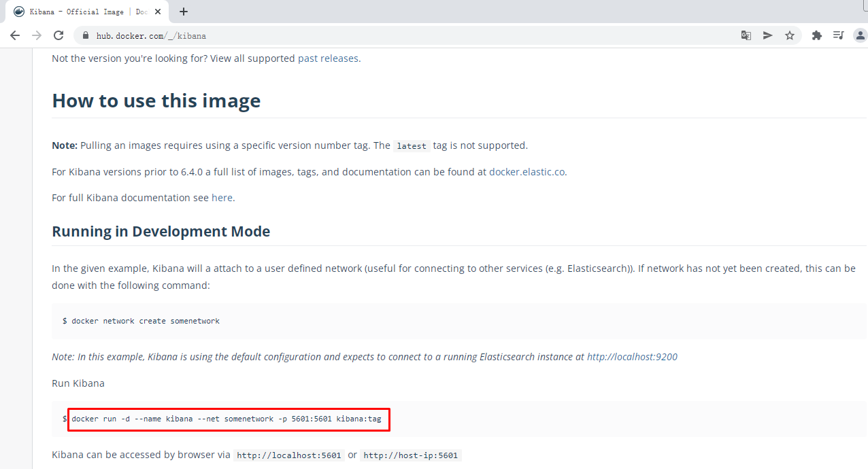Click the browser back arrow
The height and width of the screenshot is (469, 868).
[15, 35]
